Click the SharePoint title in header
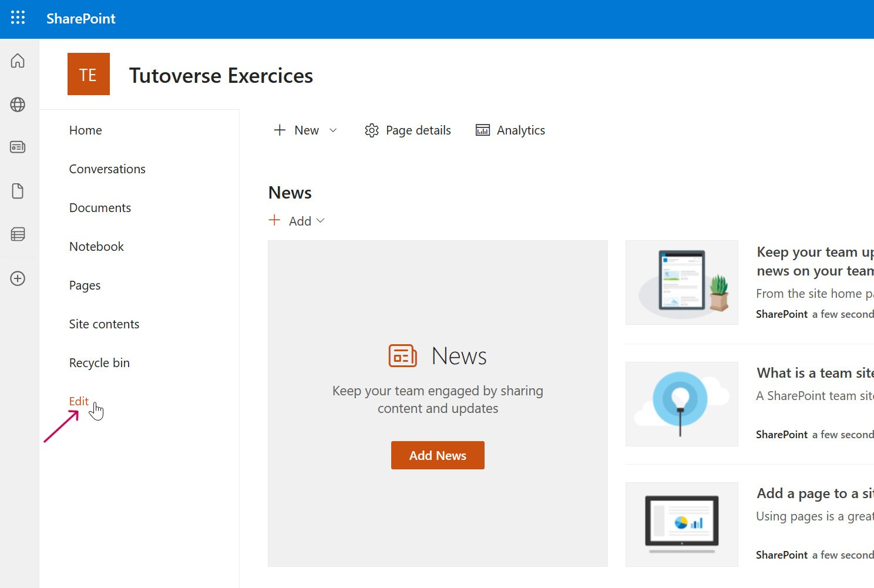 click(x=81, y=19)
